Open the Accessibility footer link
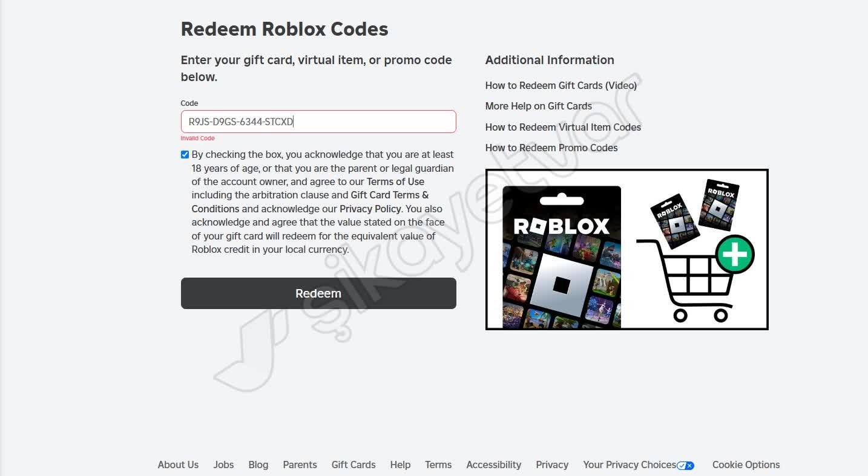Viewport: 868px width, 476px height. (493, 465)
